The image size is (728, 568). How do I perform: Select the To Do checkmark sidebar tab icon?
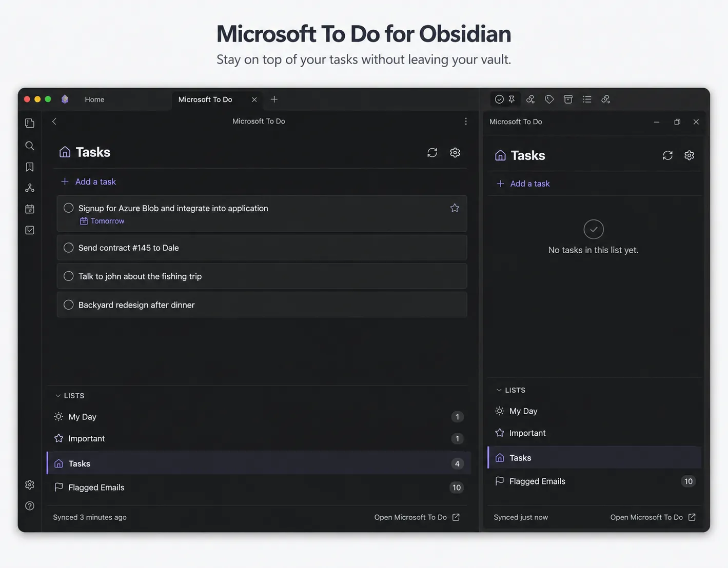coord(499,99)
